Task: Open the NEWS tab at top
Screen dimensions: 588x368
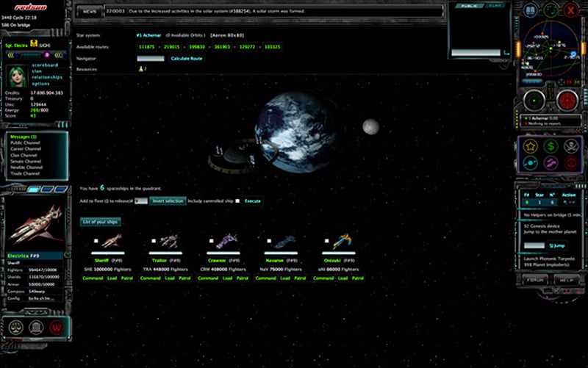Action: [x=90, y=12]
